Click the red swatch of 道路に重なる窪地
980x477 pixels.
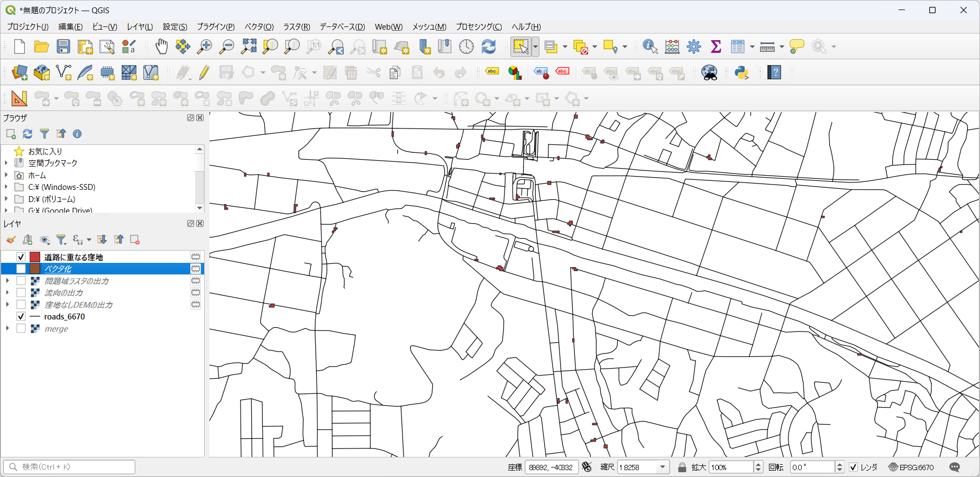click(x=35, y=257)
